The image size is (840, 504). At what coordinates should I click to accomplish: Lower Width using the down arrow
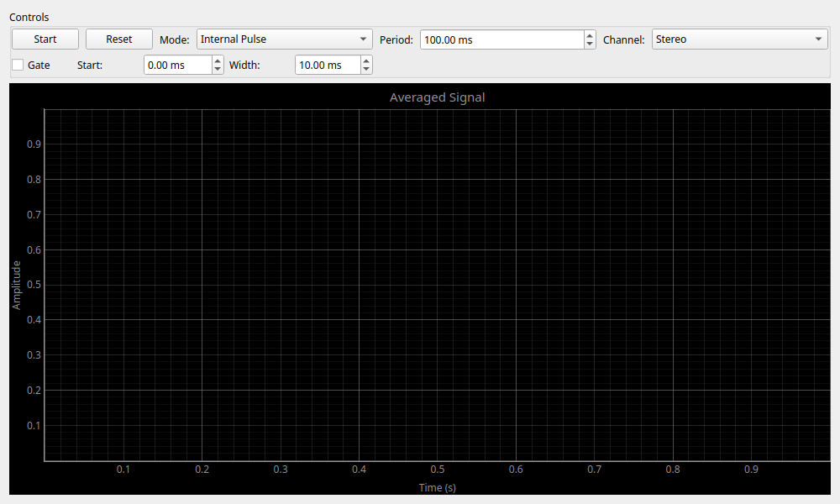click(x=366, y=70)
